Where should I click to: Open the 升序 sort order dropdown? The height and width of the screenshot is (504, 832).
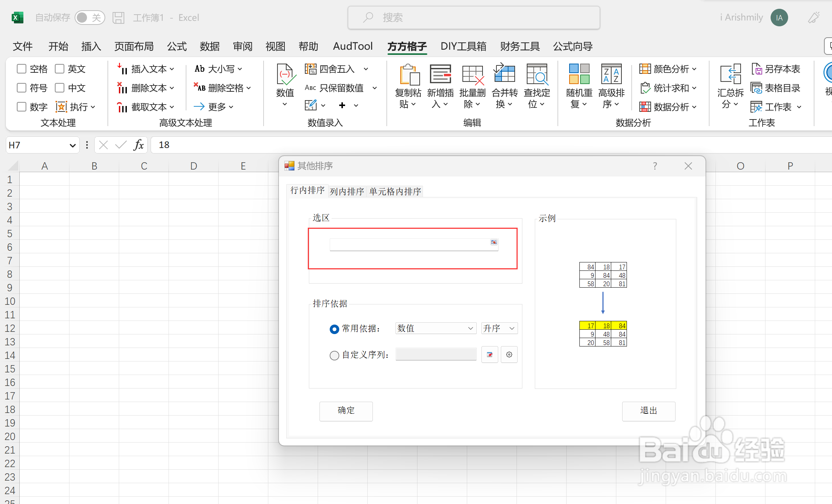[x=499, y=328]
